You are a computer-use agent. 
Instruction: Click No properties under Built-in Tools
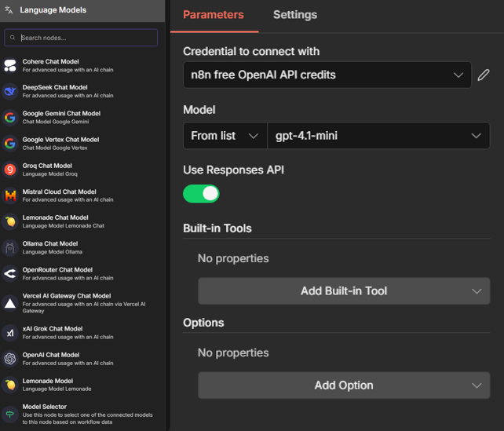tap(233, 258)
